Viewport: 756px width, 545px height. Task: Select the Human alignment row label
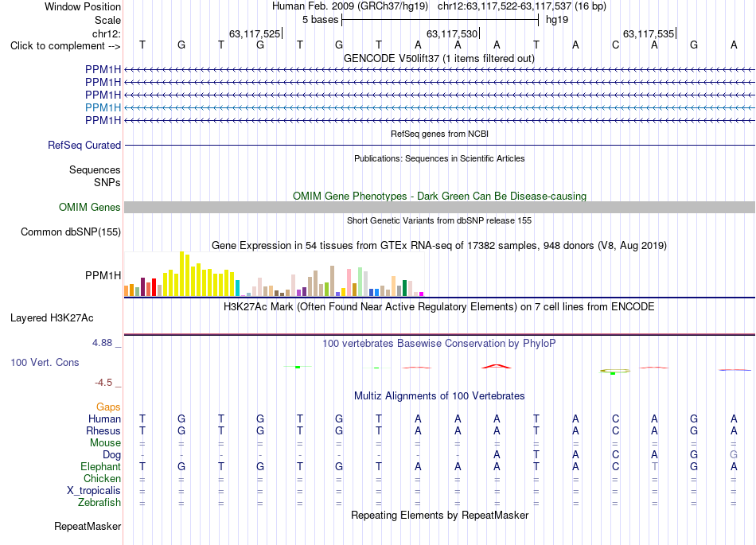104,418
